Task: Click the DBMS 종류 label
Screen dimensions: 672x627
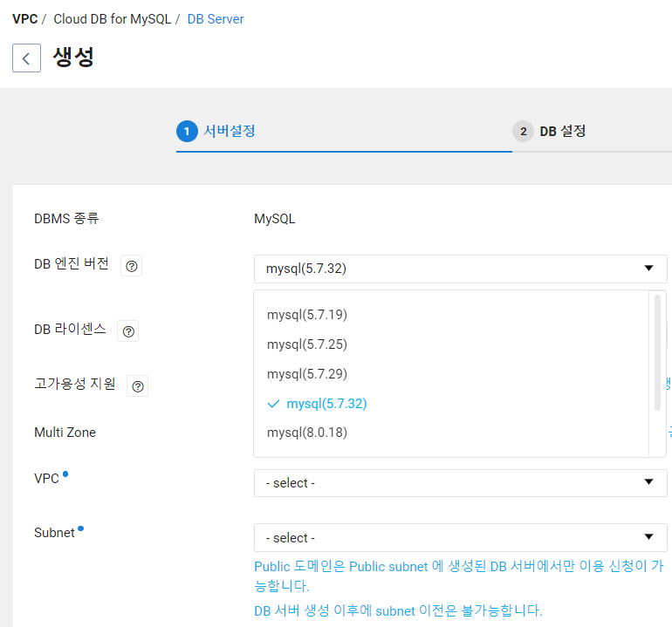Action: tap(66, 219)
